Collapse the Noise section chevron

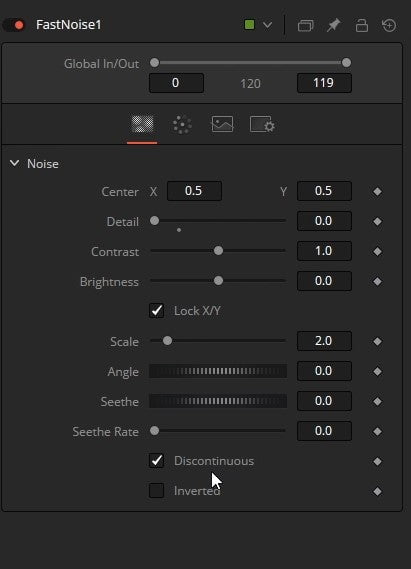coord(15,163)
